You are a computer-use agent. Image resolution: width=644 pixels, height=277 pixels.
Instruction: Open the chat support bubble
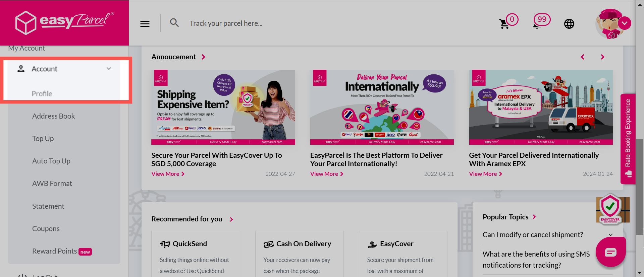click(x=610, y=252)
